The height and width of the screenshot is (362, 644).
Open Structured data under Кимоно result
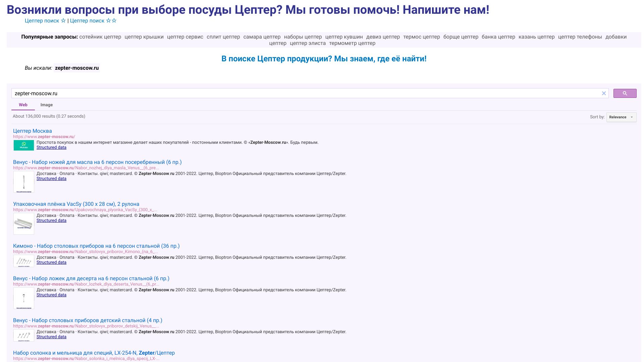point(51,262)
